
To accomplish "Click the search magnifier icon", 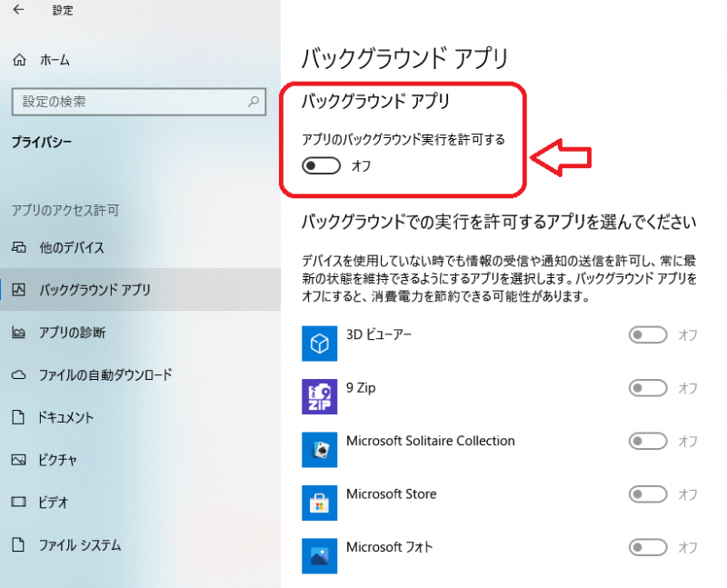I will (x=254, y=103).
